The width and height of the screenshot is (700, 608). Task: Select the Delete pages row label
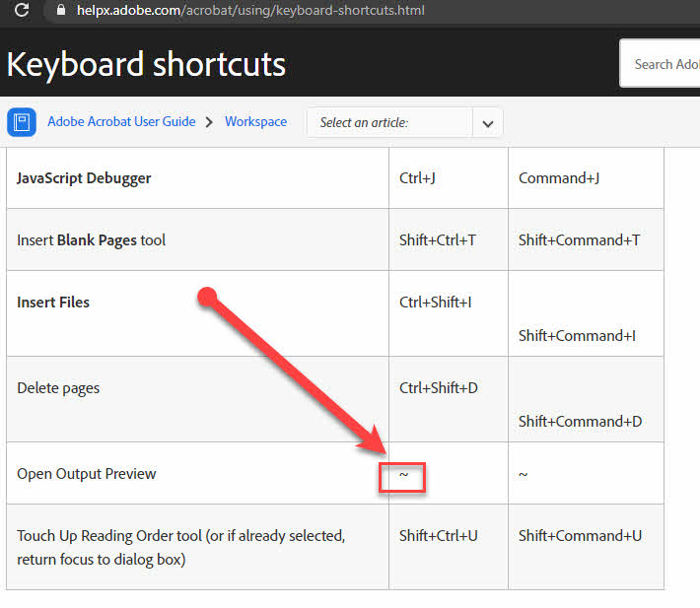tap(58, 388)
